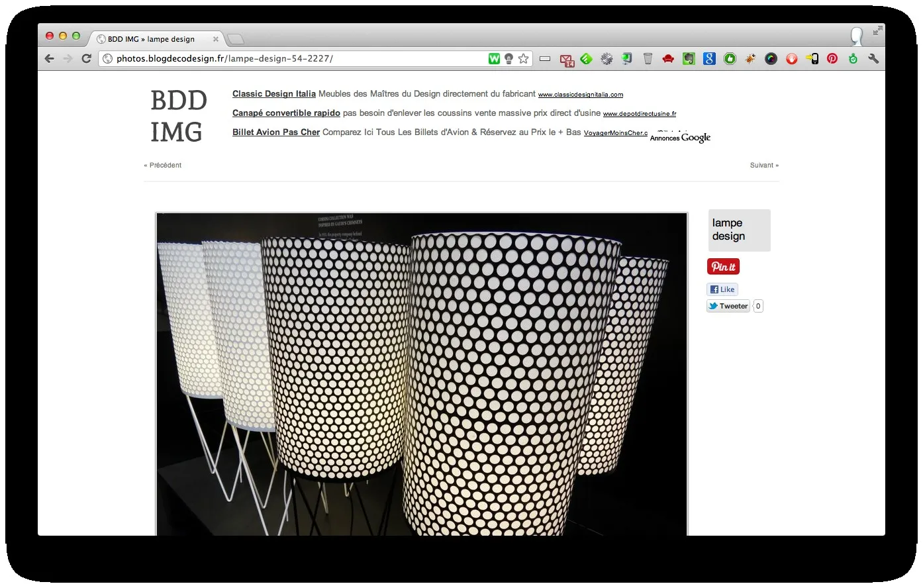Open the red sofa extension icon
The width and height of the screenshot is (923, 588).
click(669, 59)
